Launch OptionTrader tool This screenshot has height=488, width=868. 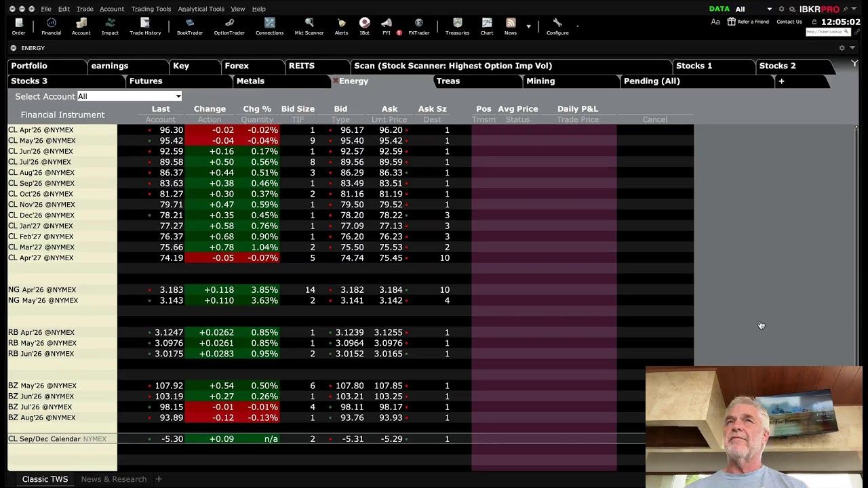click(x=229, y=26)
